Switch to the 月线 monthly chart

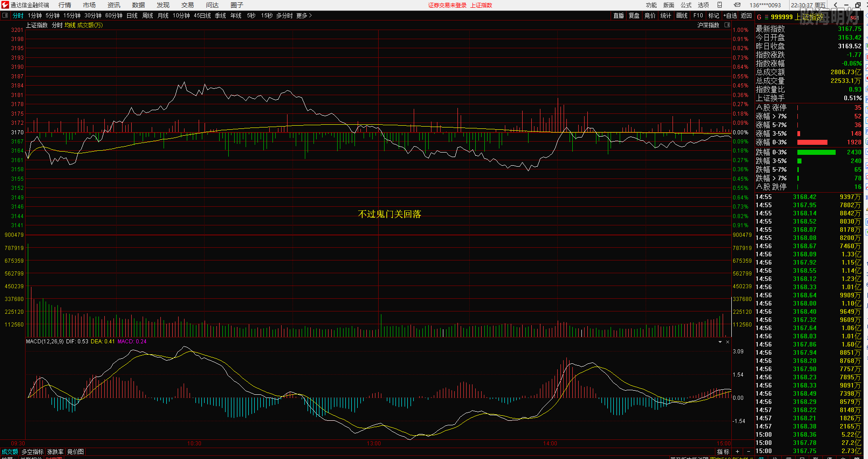(x=163, y=15)
